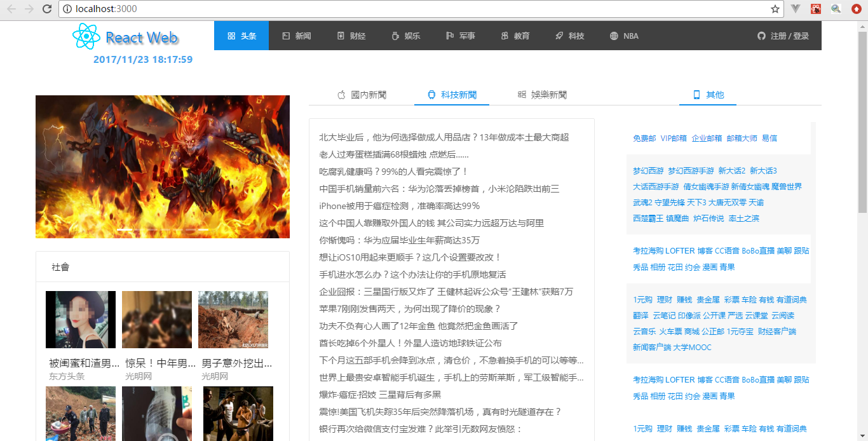Image resolution: width=868 pixels, height=441 pixels.
Task: Switch to the 國內新聞 tab
Action: tap(362, 95)
